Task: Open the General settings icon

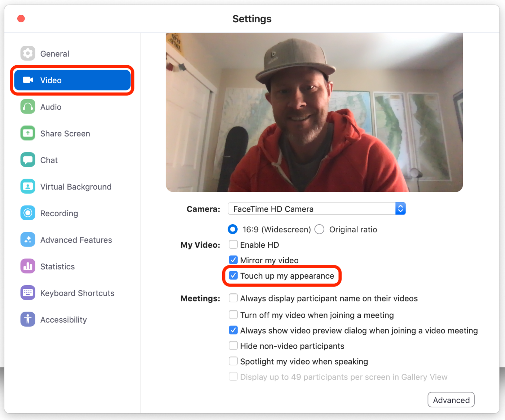Action: [x=28, y=53]
